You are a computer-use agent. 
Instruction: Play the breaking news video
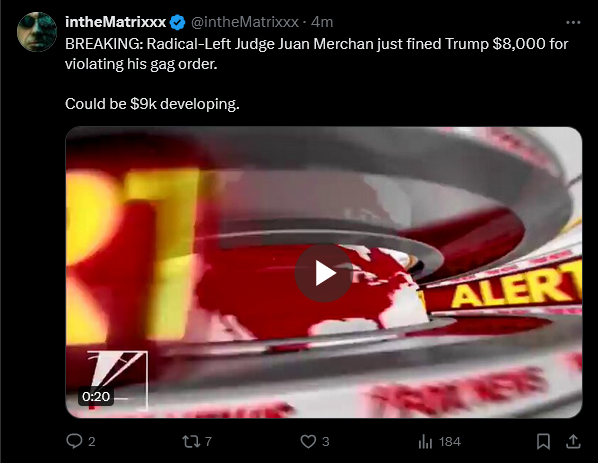[x=324, y=273]
